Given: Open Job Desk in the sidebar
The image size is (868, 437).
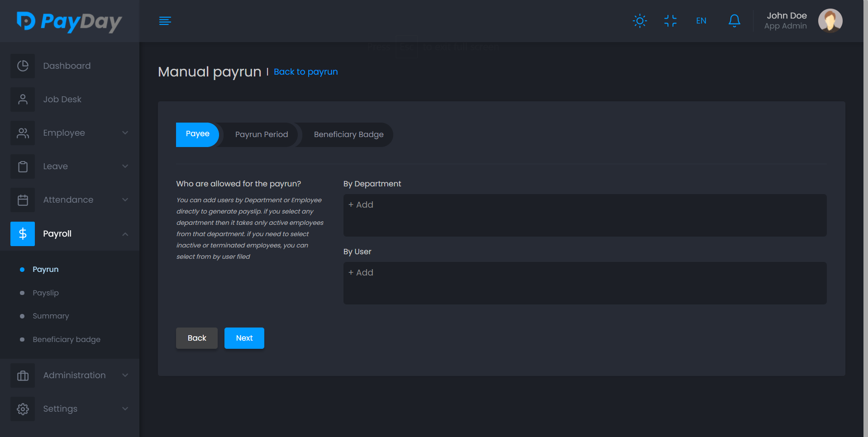Looking at the screenshot, I should (x=62, y=100).
